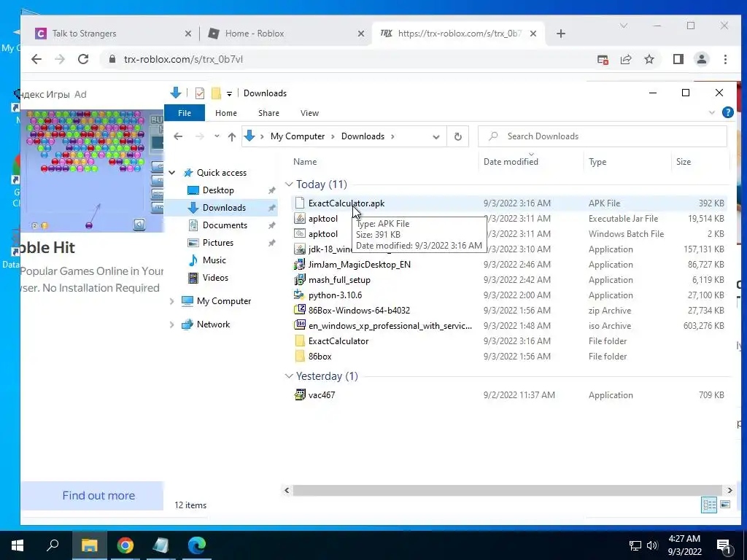Select the apktool Windows Batch File icon
The width and height of the screenshot is (747, 560).
(300, 234)
